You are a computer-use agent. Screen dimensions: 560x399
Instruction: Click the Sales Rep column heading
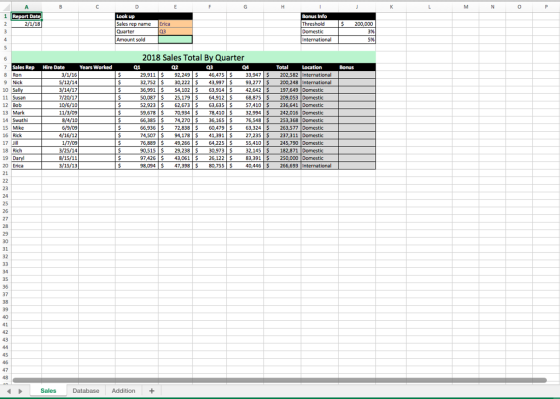tap(26, 67)
